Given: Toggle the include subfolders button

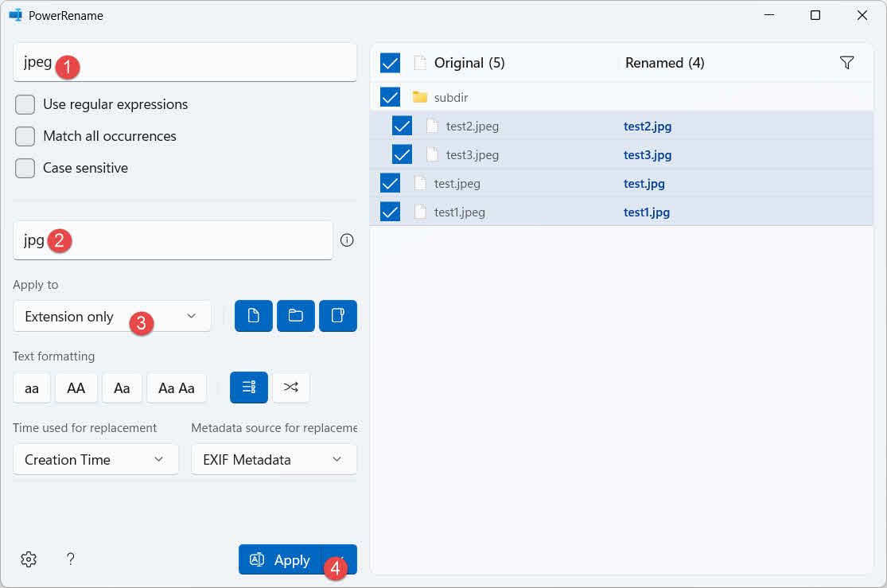Looking at the screenshot, I should coord(338,316).
